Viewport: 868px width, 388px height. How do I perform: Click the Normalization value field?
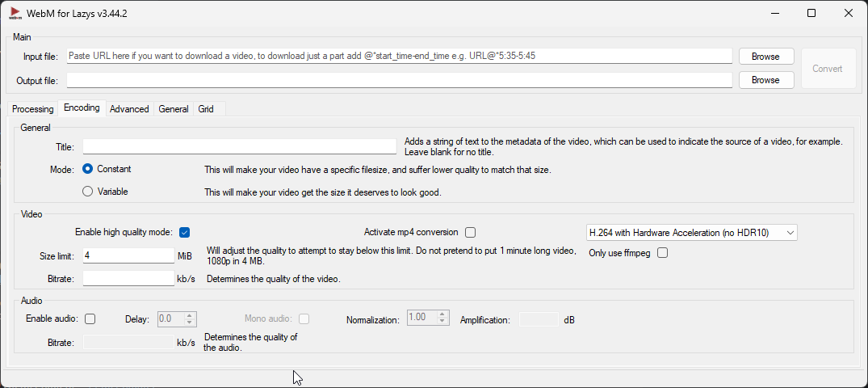coord(421,318)
